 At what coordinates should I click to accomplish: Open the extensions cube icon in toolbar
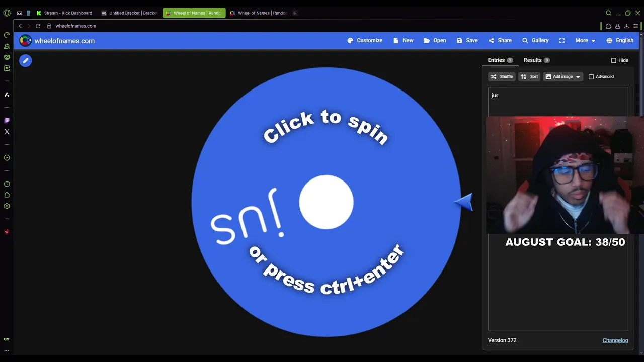[x=608, y=26]
